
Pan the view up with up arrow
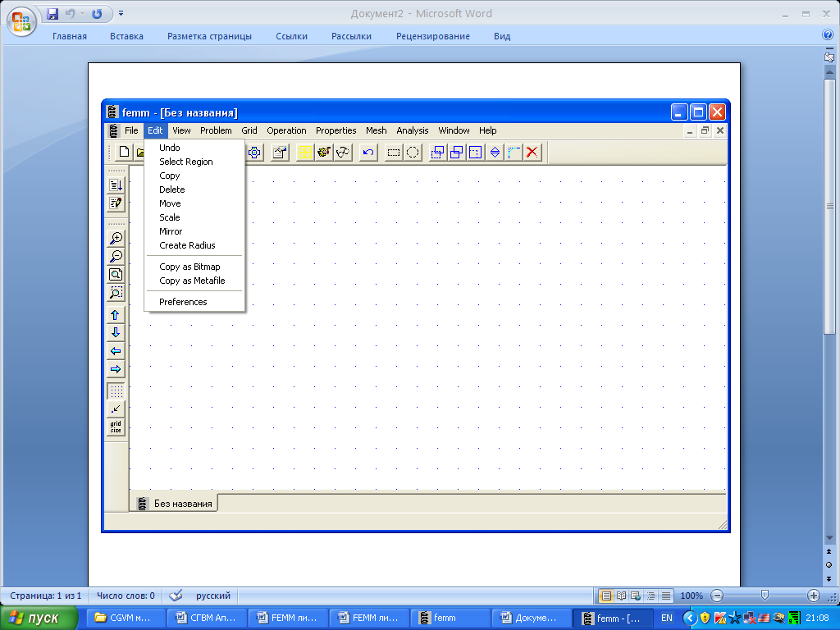coord(116,315)
